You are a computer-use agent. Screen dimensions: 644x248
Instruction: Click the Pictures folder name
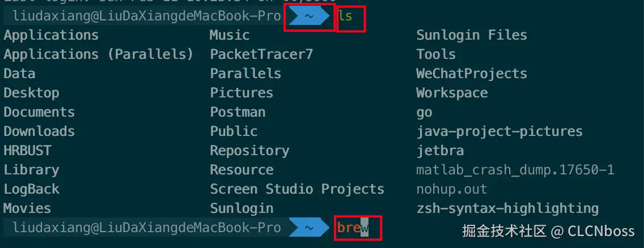pos(241,93)
